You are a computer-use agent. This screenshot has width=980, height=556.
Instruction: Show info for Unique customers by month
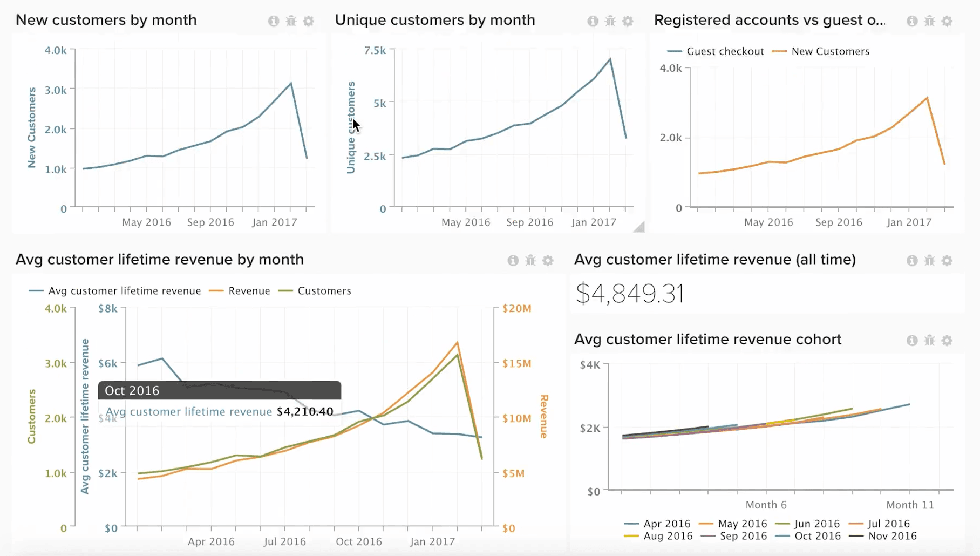tap(593, 21)
